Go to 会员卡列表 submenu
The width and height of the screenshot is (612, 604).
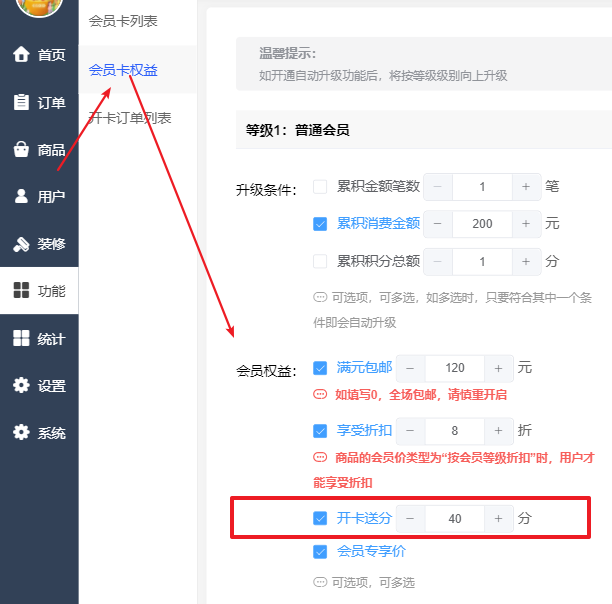123,21
